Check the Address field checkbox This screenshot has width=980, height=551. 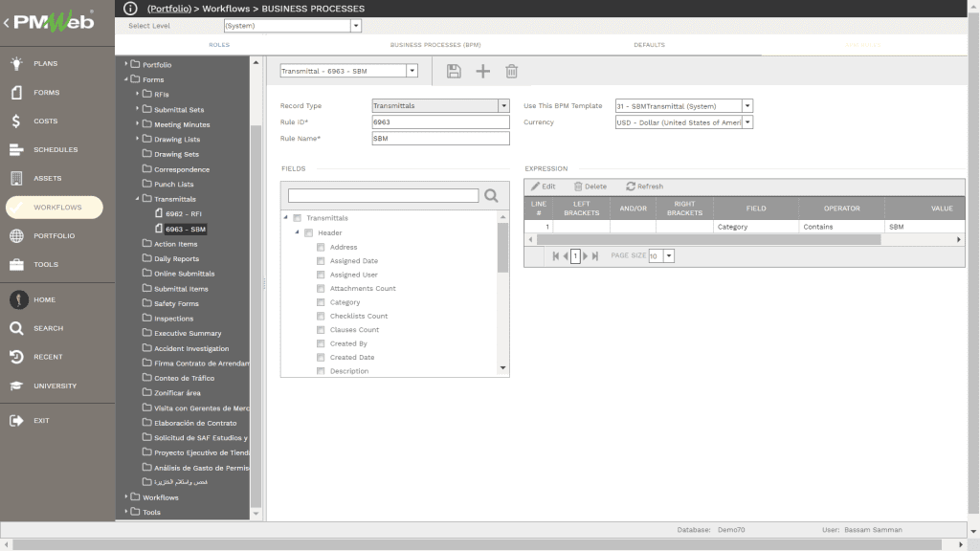coord(321,248)
